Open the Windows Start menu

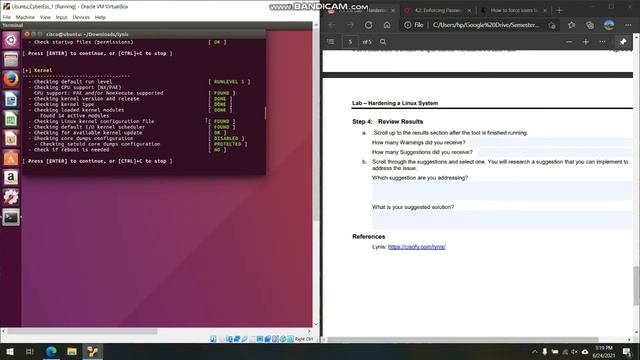tap(9, 351)
